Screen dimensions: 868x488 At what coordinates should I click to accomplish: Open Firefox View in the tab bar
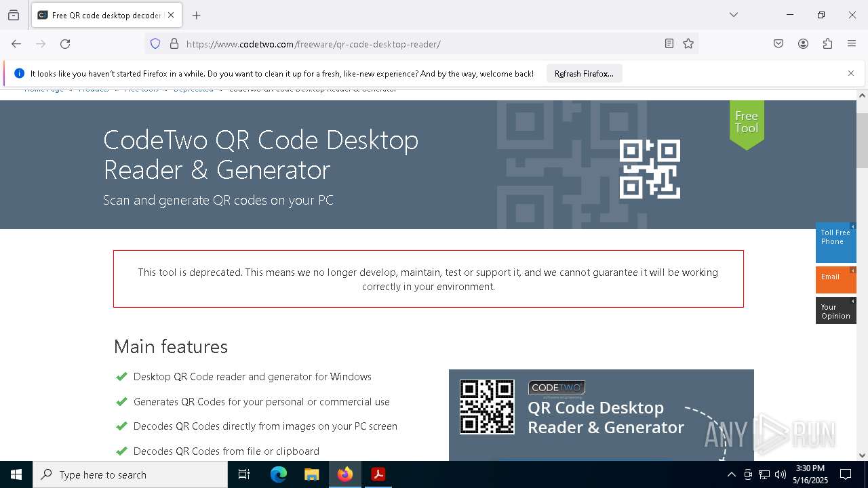pyautogui.click(x=14, y=15)
